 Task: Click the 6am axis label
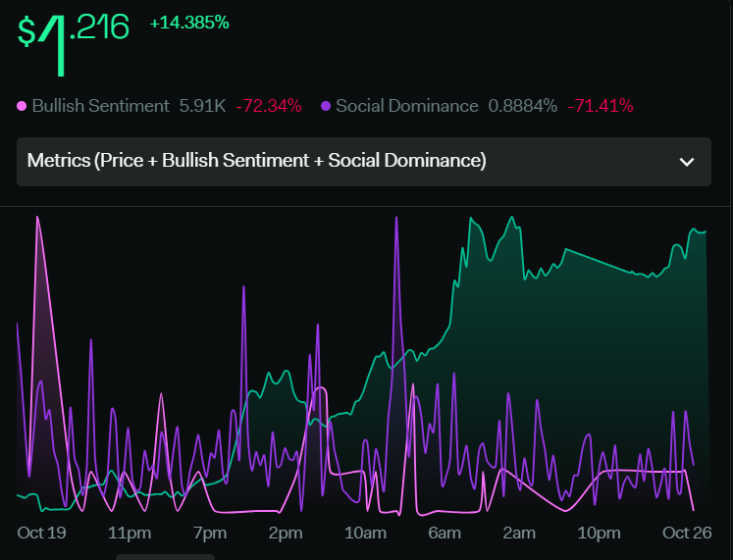pos(445,533)
